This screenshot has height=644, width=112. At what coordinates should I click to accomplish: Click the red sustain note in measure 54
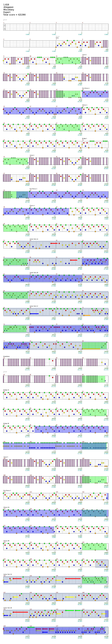point(54,243)
